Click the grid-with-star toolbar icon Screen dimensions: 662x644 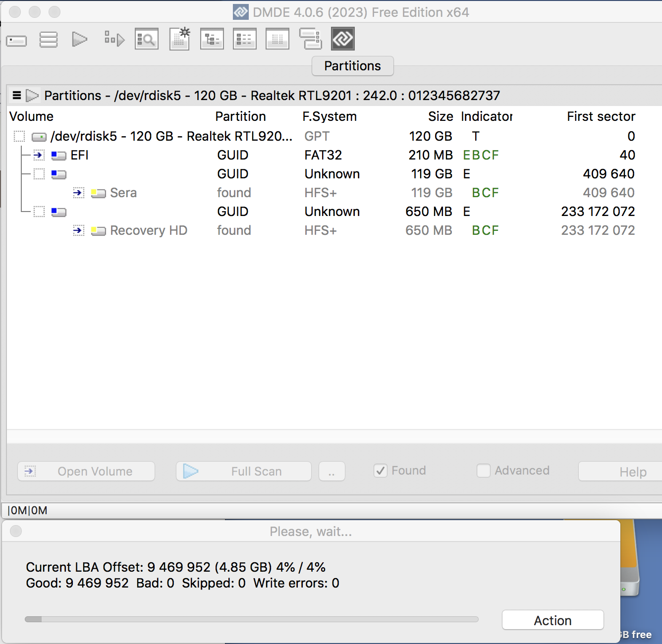pos(179,39)
